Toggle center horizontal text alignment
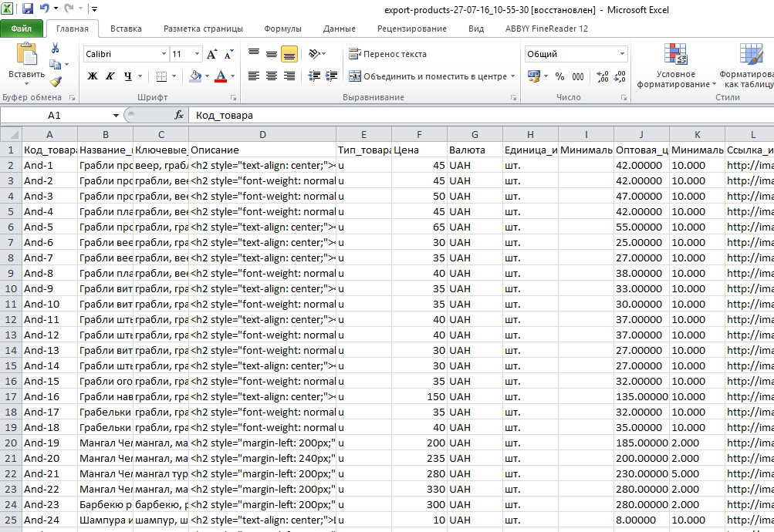The height and width of the screenshot is (532, 774). 272,76
